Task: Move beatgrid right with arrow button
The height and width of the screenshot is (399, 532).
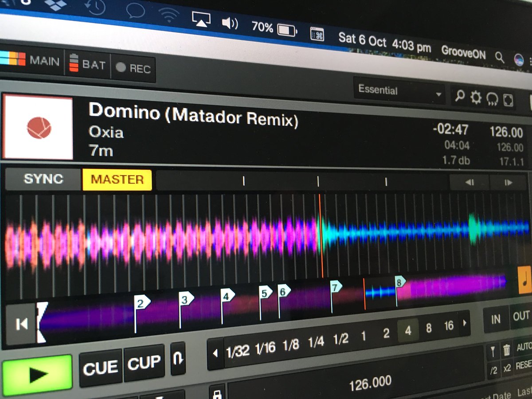Action: click(x=508, y=182)
